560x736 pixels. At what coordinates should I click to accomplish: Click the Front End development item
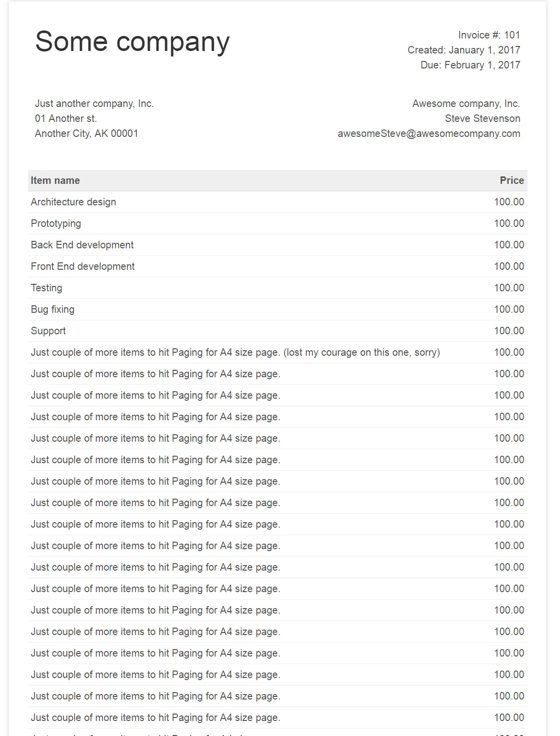pyautogui.click(x=83, y=266)
